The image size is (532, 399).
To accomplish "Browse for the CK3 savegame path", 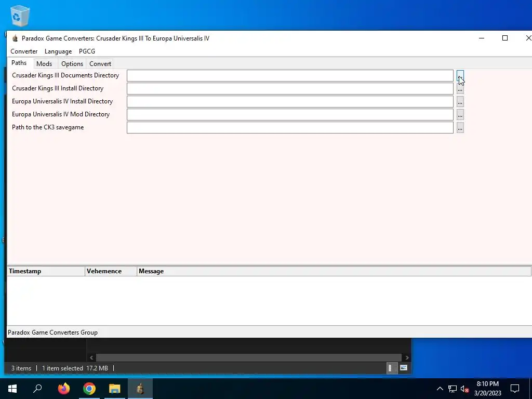I will coord(460,128).
